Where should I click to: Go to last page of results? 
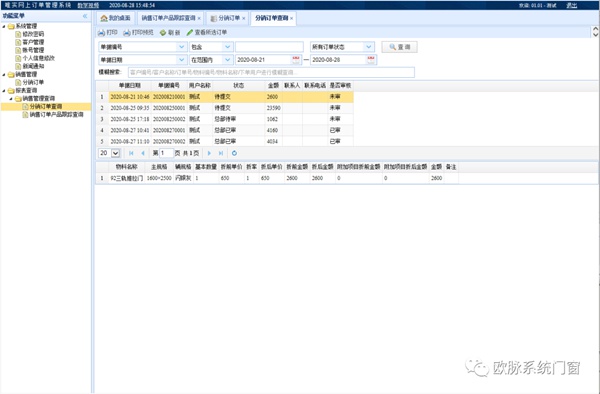click(221, 153)
